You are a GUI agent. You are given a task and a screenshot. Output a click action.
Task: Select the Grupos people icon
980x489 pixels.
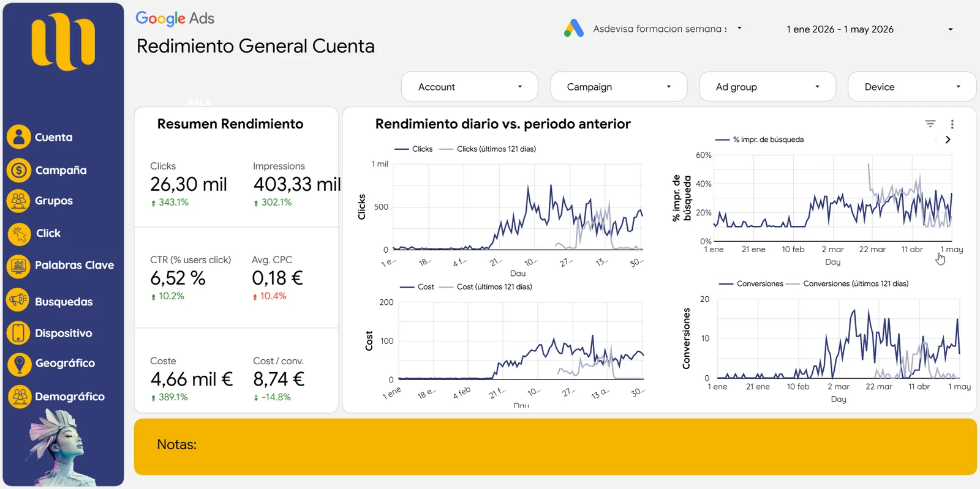pos(19,201)
